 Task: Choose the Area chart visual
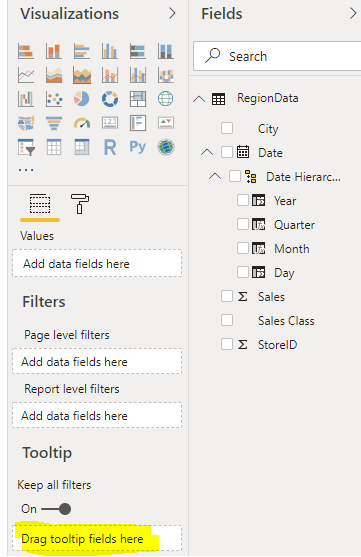pyautogui.click(x=54, y=75)
